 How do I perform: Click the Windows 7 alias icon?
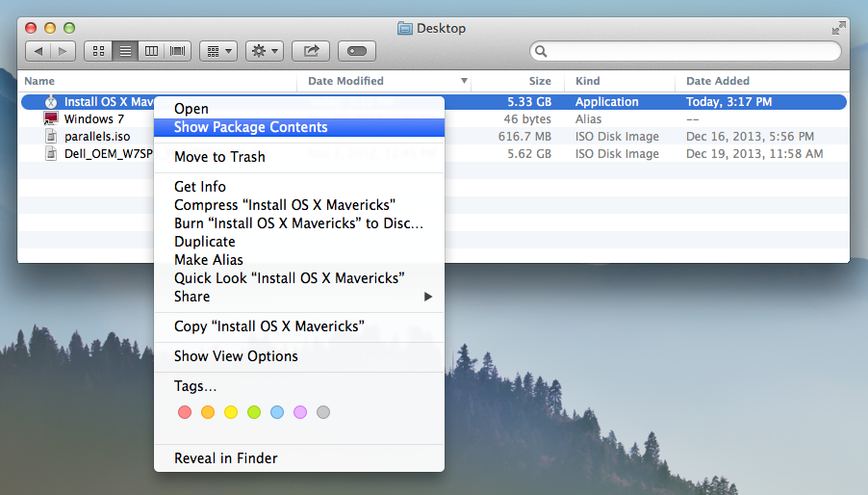coord(51,118)
